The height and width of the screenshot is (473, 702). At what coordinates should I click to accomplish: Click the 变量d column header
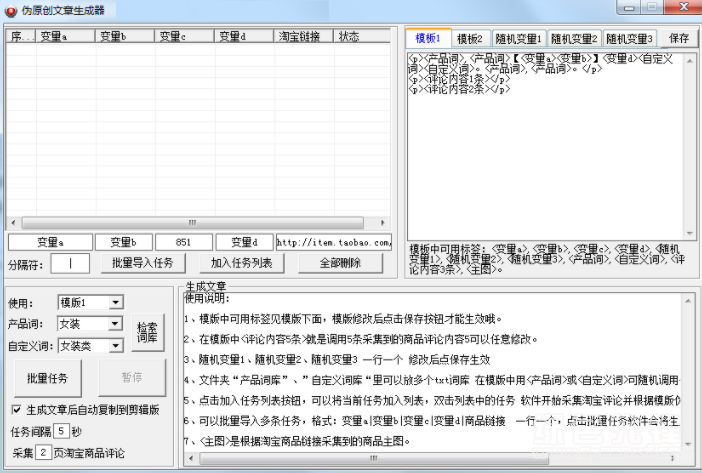pos(244,37)
